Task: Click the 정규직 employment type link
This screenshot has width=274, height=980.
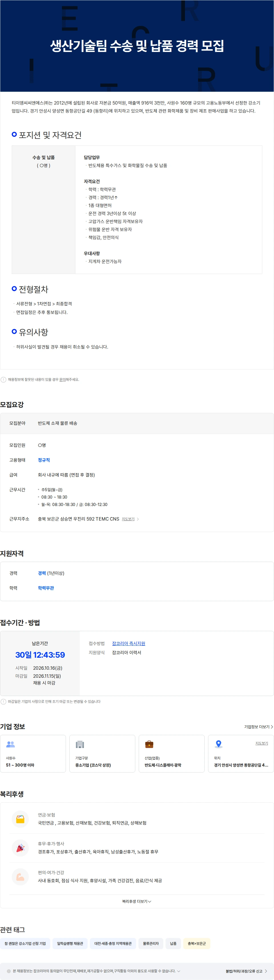Action: (x=44, y=460)
